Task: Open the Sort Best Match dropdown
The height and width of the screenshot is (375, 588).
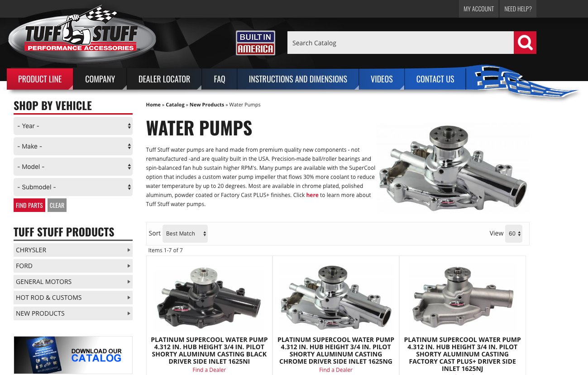Action: [185, 234]
